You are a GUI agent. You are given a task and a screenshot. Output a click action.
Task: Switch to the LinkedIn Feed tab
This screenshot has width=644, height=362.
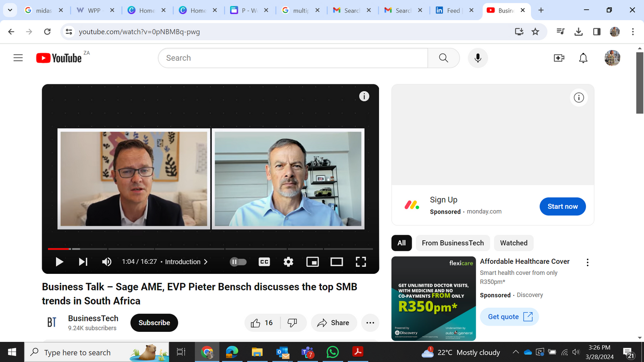tap(454, 10)
